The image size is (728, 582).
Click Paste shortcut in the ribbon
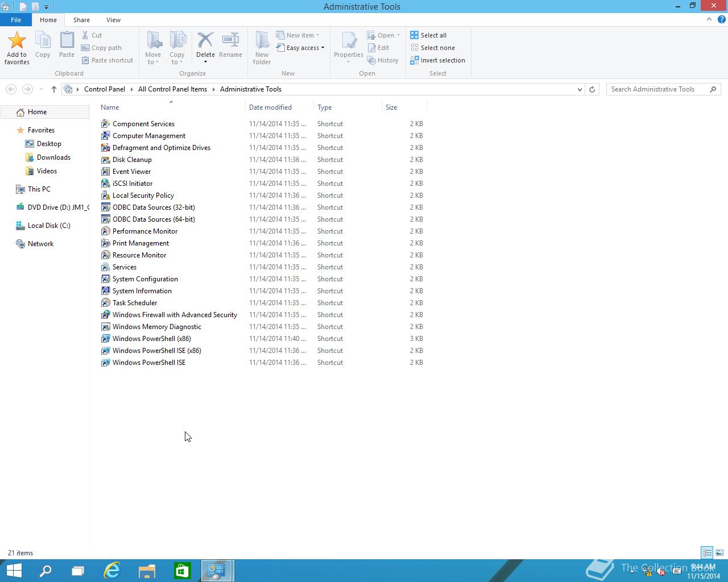107,60
